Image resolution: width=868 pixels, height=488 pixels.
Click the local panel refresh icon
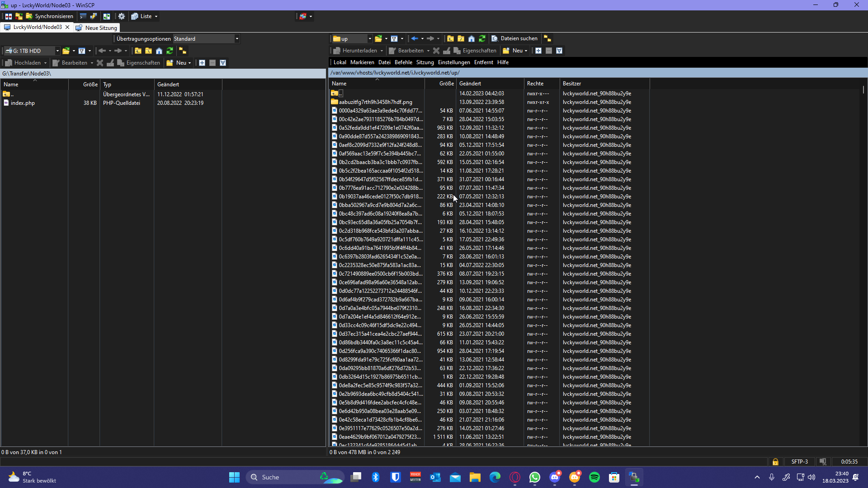[170, 51]
